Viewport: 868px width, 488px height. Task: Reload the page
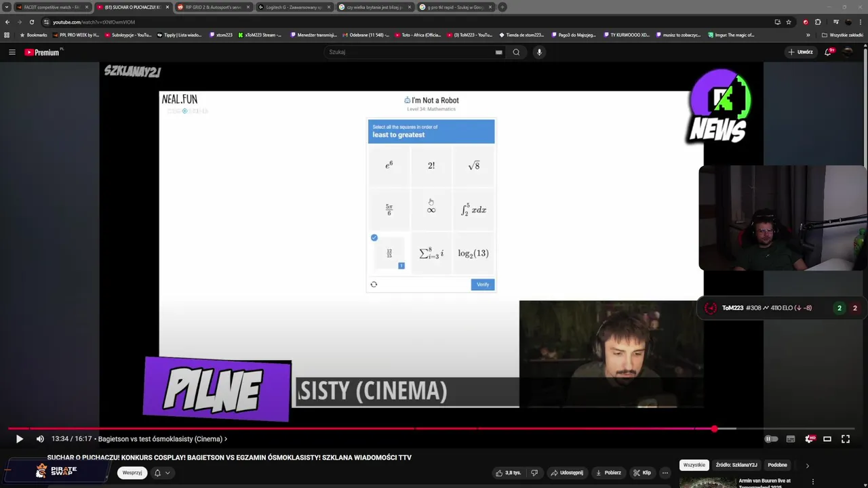pos(31,22)
